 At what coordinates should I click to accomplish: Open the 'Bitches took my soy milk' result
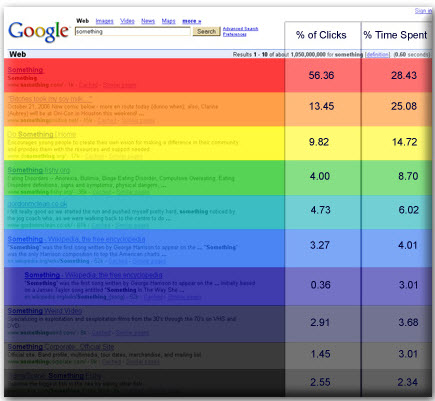point(50,99)
